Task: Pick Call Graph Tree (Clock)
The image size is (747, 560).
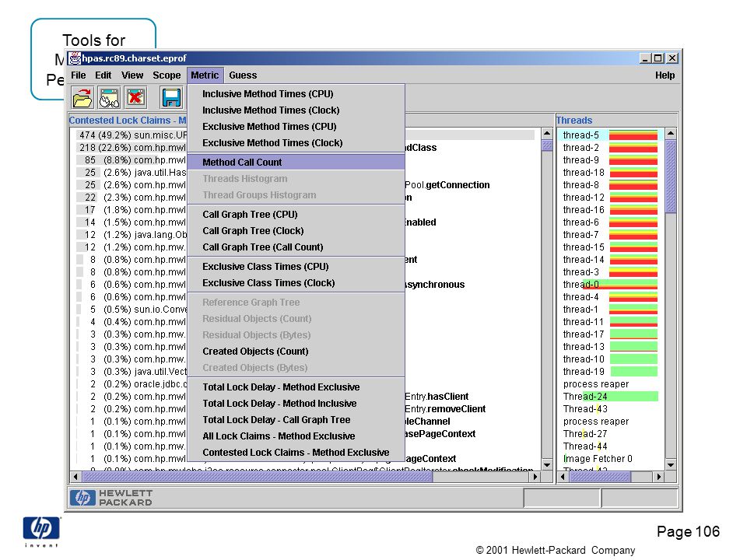Action: pos(296,230)
